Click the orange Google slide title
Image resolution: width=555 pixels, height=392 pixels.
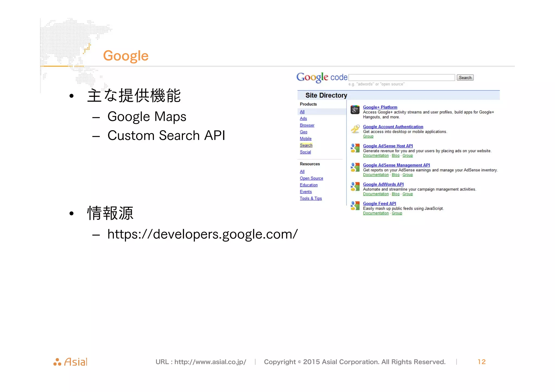(x=125, y=56)
